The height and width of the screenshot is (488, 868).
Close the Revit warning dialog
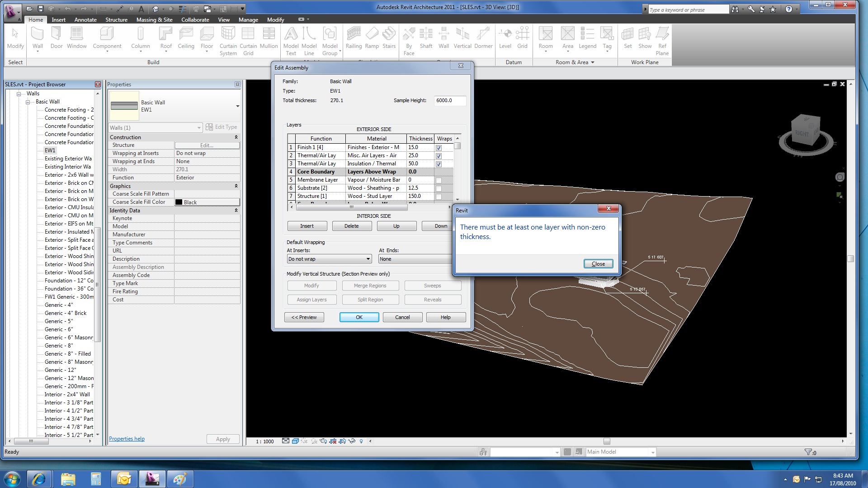point(598,264)
